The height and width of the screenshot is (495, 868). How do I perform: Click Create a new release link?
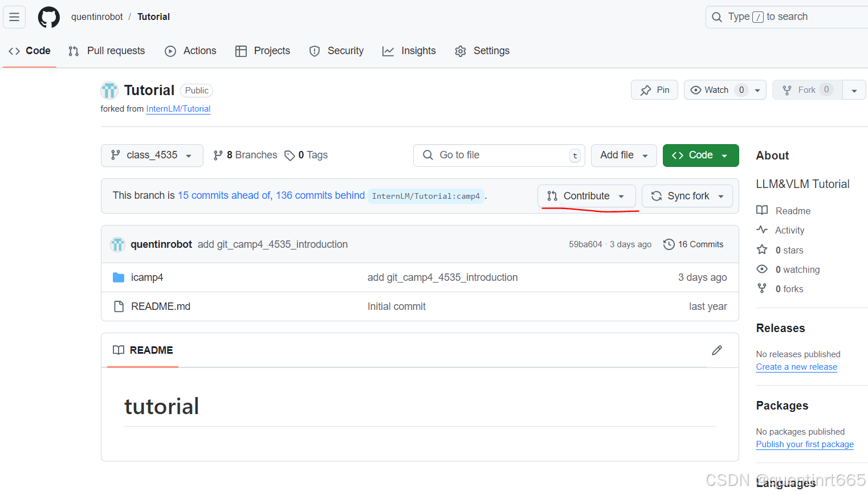(797, 367)
